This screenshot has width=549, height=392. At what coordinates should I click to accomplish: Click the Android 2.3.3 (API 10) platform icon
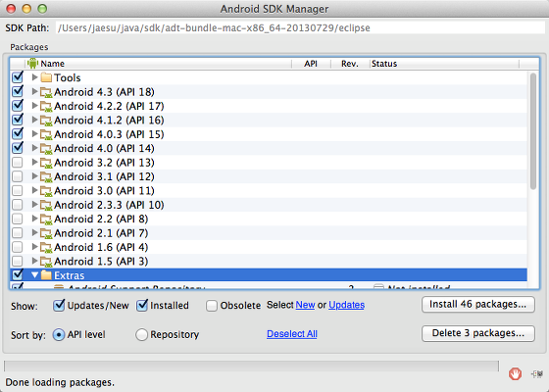tap(46, 205)
